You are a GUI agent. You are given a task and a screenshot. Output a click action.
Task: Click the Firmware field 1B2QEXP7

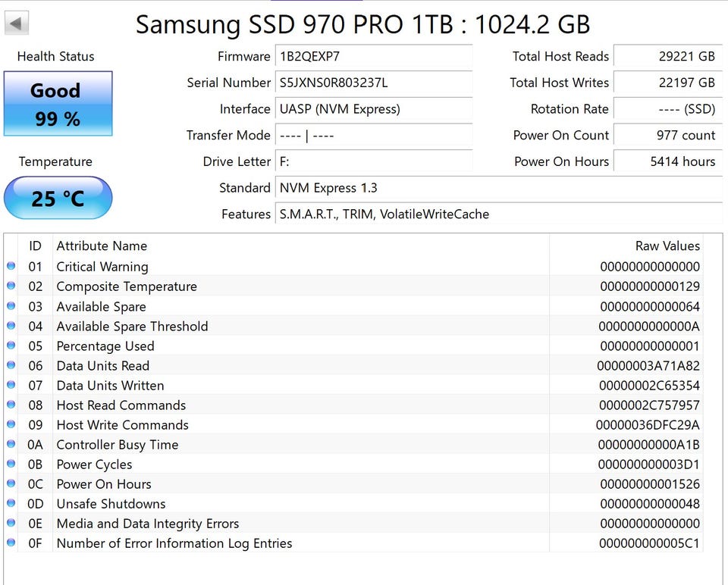click(374, 56)
